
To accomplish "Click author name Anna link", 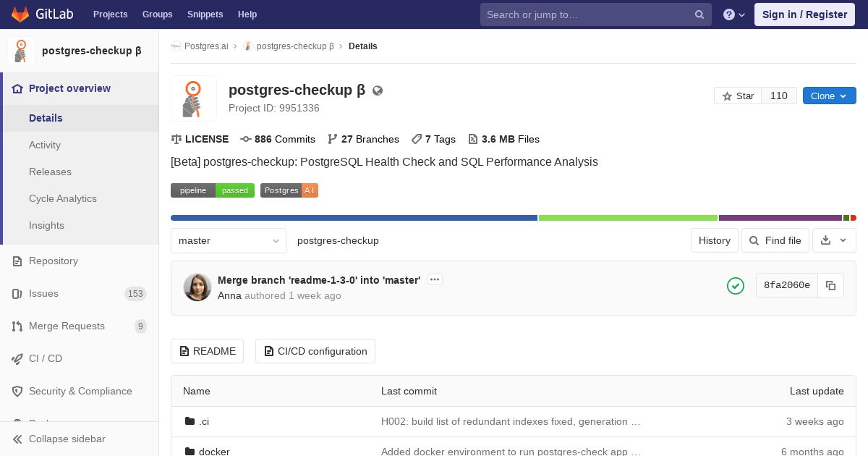I will (229, 296).
